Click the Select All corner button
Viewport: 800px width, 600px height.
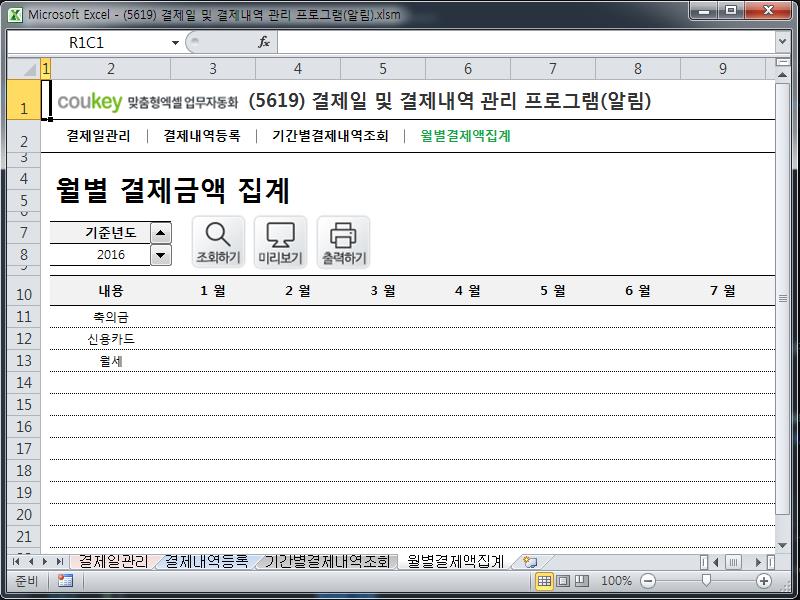[24, 68]
